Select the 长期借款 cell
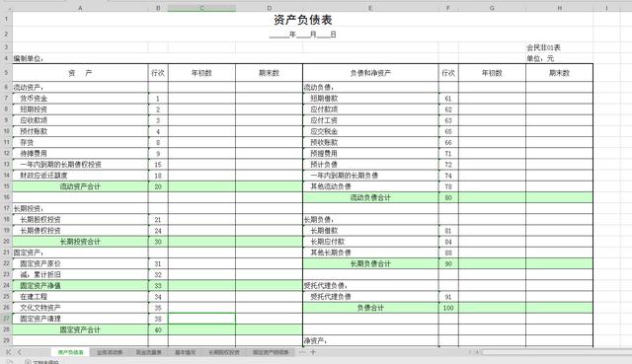The width and height of the screenshot is (632, 364). coord(370,230)
